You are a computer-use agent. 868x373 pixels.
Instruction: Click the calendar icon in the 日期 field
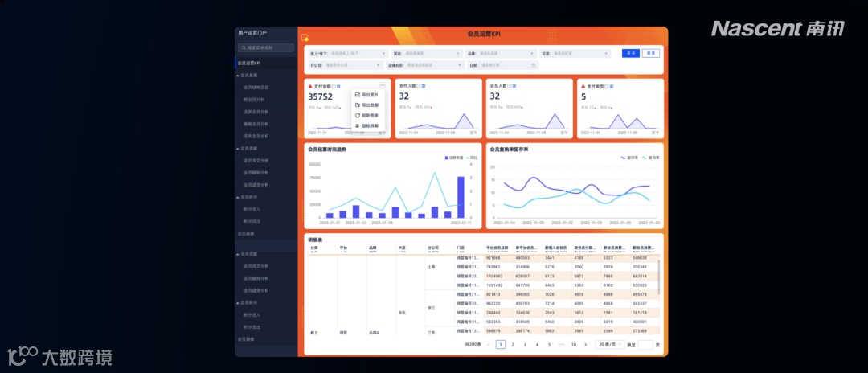pyautogui.click(x=534, y=65)
